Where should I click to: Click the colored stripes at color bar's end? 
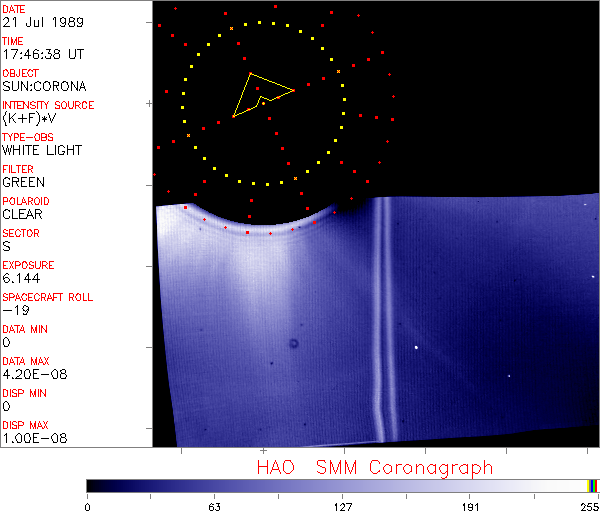tap(593, 486)
